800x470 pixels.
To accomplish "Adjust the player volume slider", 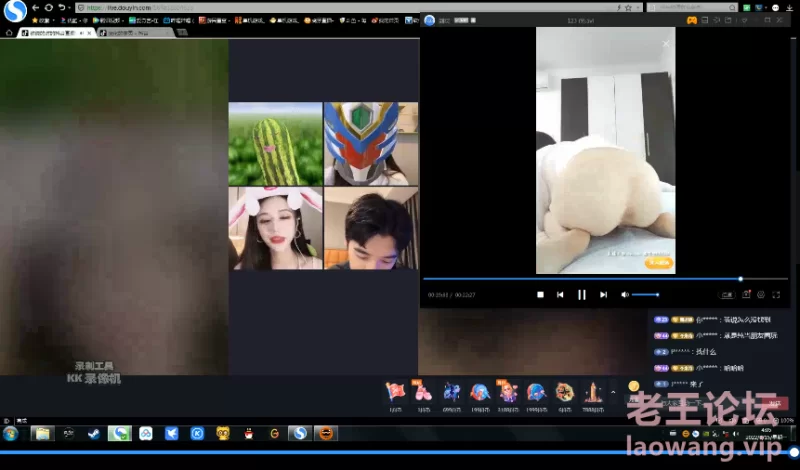I will pyautogui.click(x=645, y=294).
